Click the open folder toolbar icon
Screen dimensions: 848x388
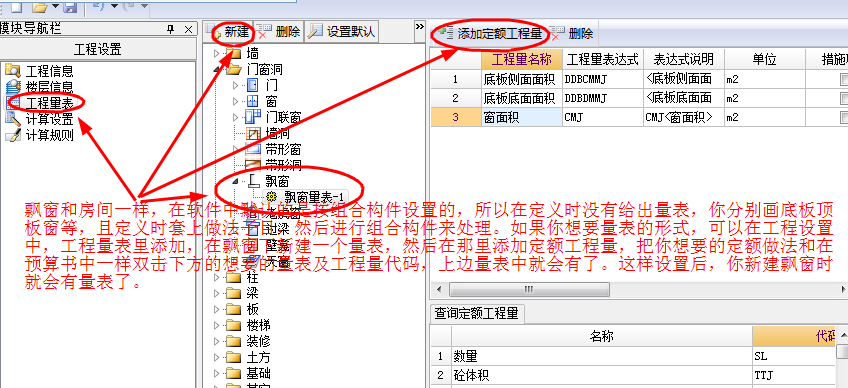click(39, 6)
